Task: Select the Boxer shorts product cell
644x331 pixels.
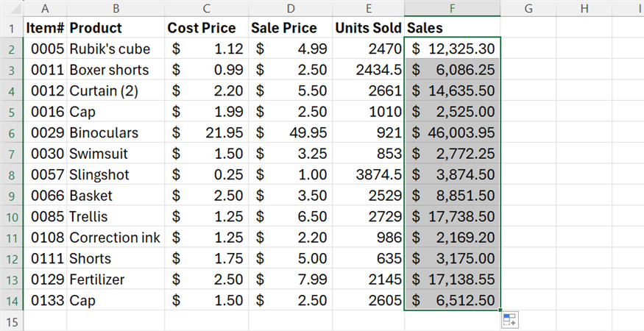Action: [116, 69]
